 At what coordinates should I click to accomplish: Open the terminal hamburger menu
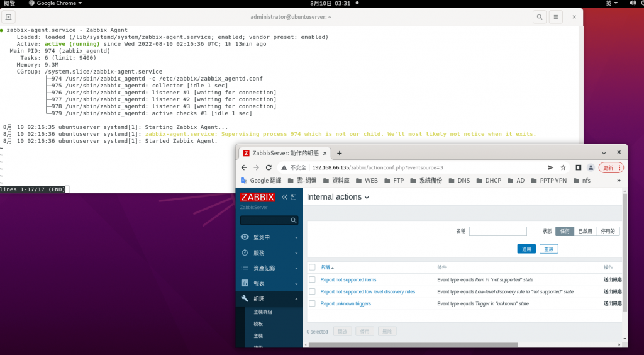click(556, 17)
